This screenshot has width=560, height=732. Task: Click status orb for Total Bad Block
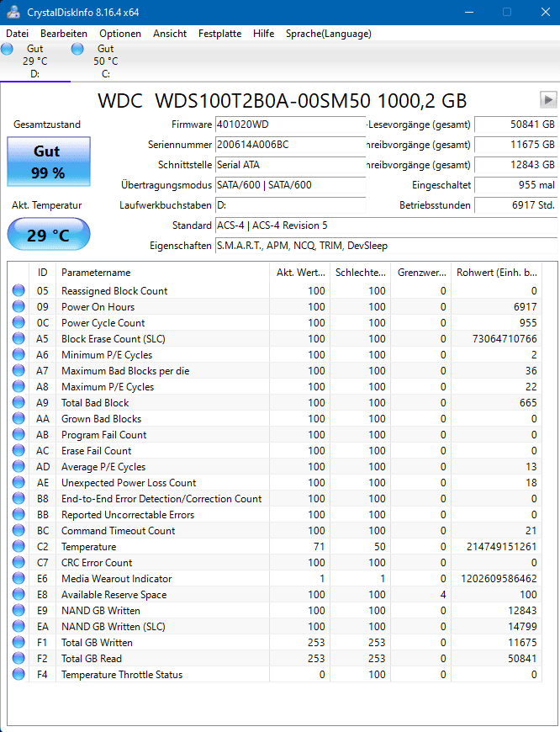coord(18,402)
